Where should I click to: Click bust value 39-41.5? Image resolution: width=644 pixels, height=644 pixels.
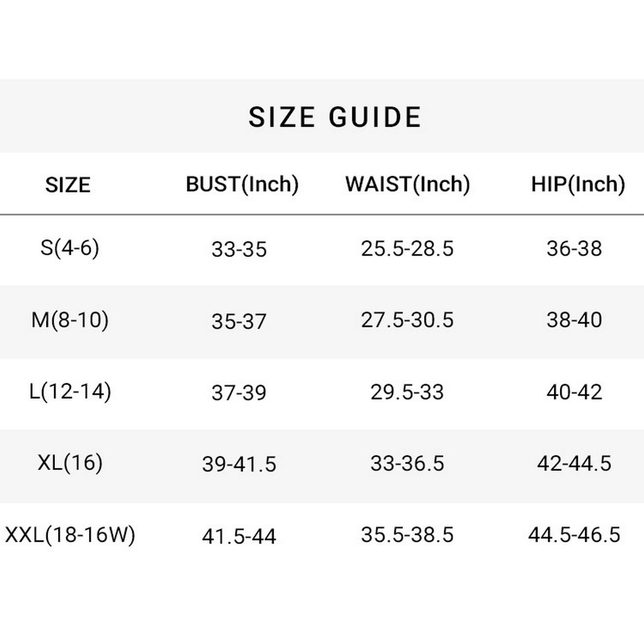[239, 464]
